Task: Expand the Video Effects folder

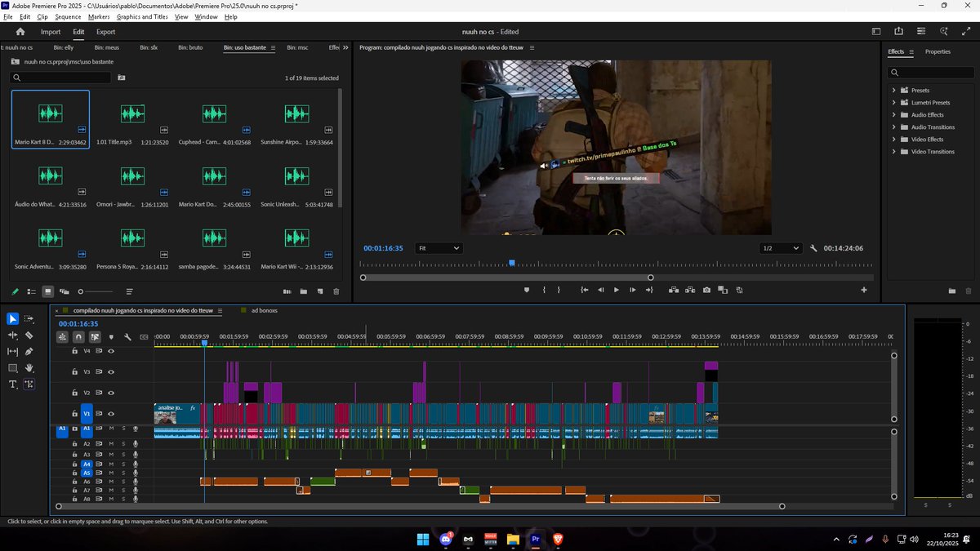Action: coord(894,139)
